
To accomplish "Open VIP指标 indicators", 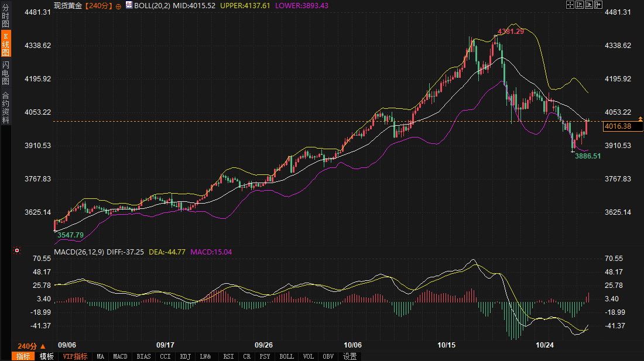I will tap(75, 356).
